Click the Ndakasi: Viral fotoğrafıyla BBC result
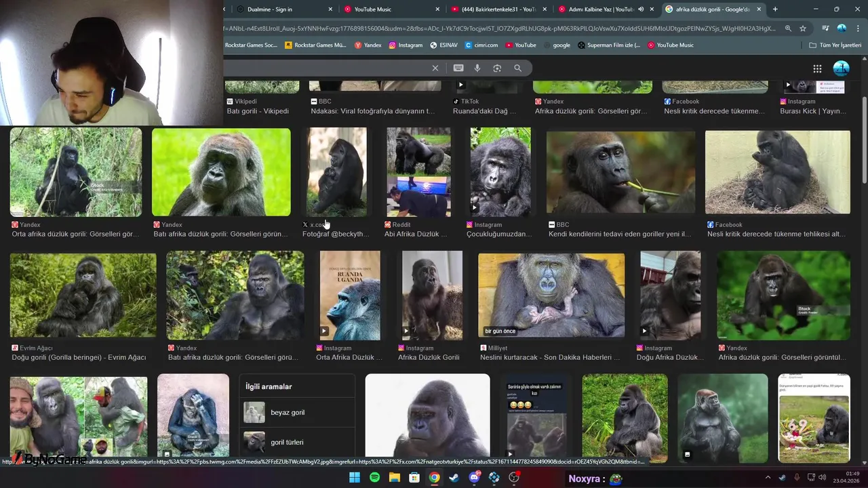The width and height of the screenshot is (868, 488). (372, 111)
